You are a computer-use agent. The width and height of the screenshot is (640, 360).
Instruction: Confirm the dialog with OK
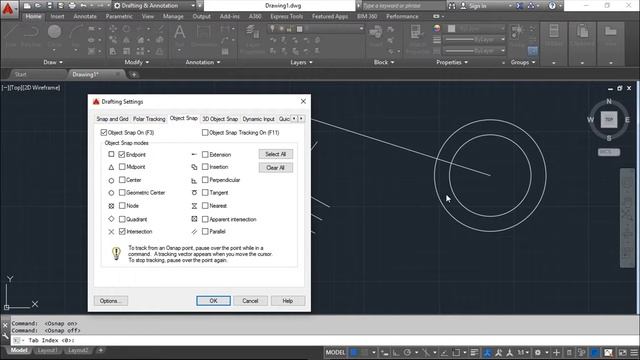tap(213, 301)
